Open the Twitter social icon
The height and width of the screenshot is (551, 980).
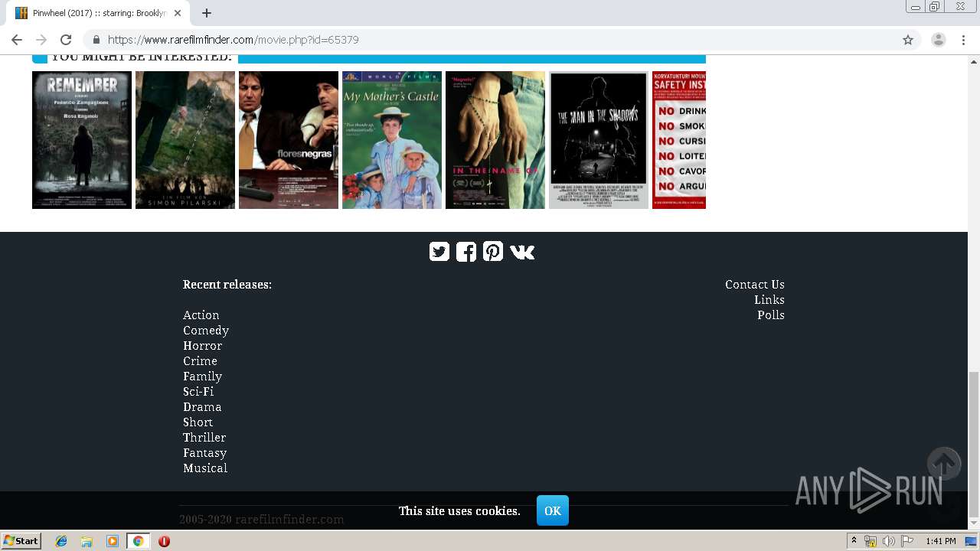click(439, 252)
